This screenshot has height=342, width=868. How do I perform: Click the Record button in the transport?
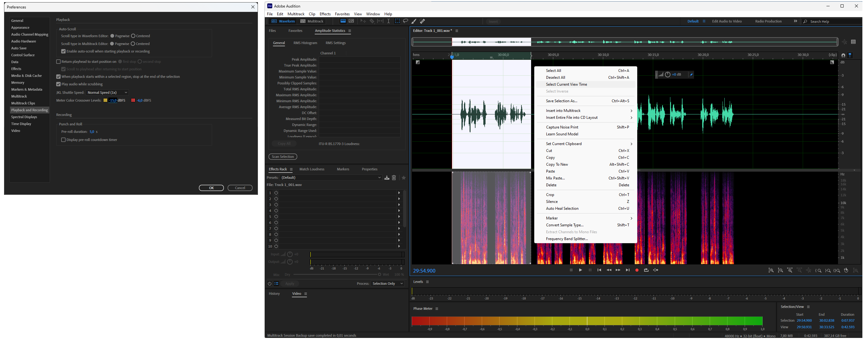tap(637, 270)
